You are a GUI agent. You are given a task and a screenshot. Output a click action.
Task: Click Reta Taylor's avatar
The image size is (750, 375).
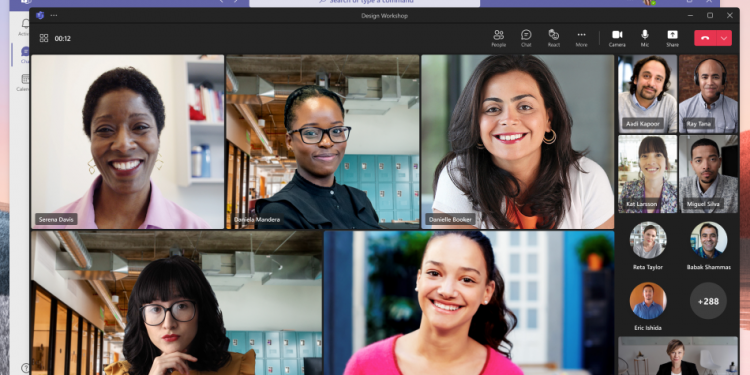click(x=648, y=240)
